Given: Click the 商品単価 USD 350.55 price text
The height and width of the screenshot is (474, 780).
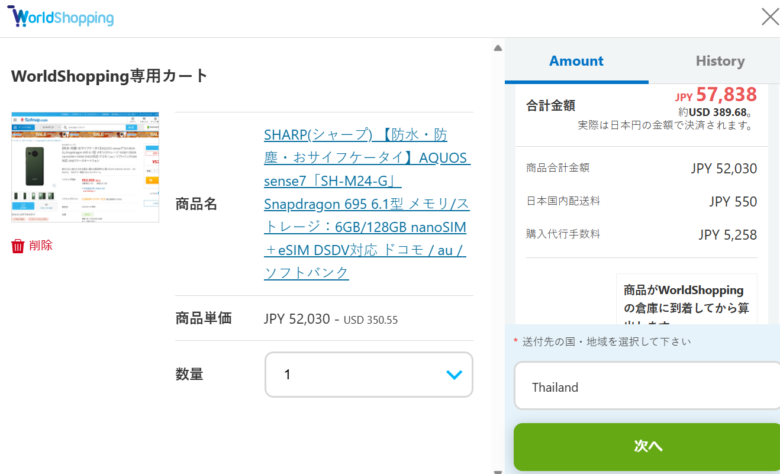Looking at the screenshot, I should (x=371, y=320).
